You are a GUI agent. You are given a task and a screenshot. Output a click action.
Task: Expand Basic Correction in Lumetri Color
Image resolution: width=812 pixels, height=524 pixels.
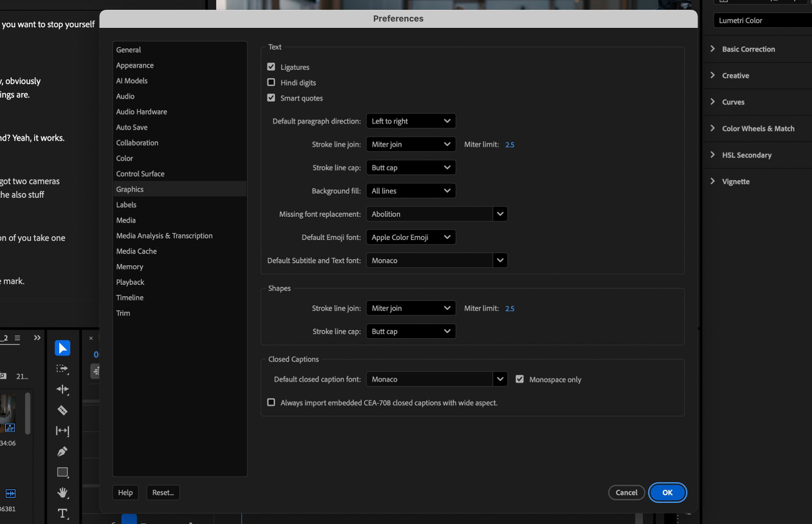(713, 49)
